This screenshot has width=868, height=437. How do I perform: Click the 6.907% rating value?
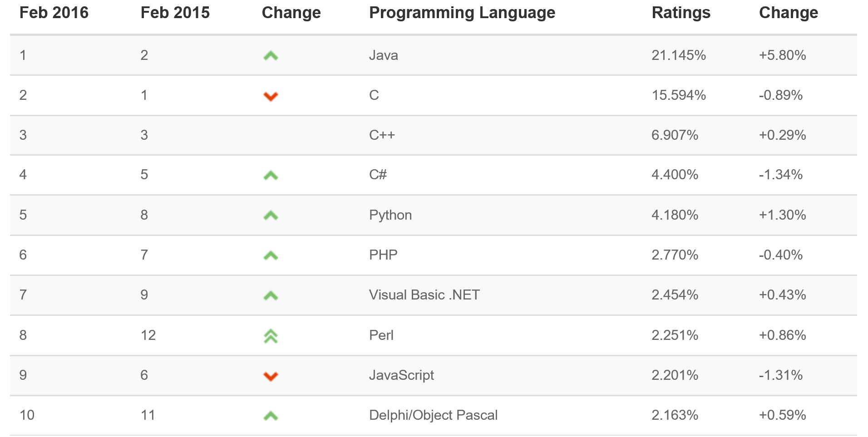(x=675, y=135)
